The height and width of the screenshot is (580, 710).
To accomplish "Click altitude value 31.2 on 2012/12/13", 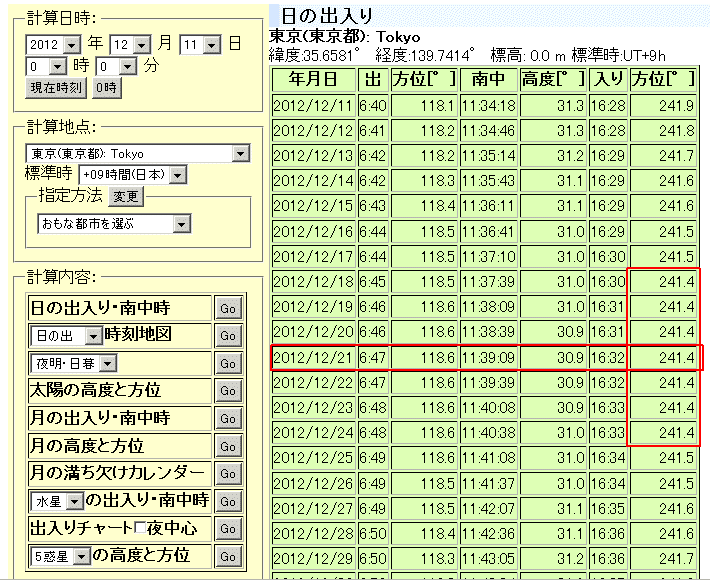I will click(553, 156).
